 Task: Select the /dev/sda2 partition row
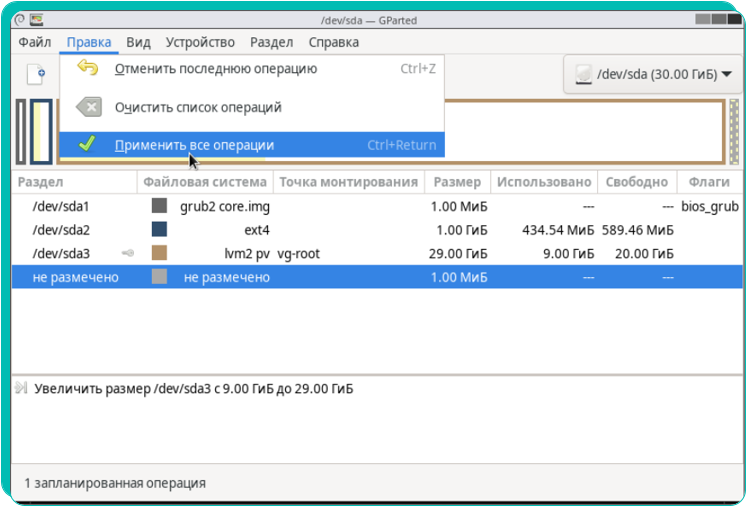coord(377,230)
